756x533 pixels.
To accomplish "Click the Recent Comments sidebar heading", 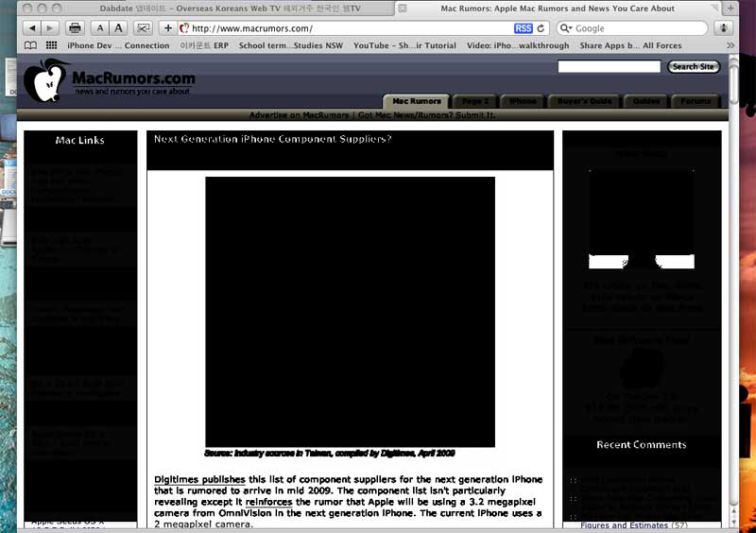I will (x=642, y=445).
